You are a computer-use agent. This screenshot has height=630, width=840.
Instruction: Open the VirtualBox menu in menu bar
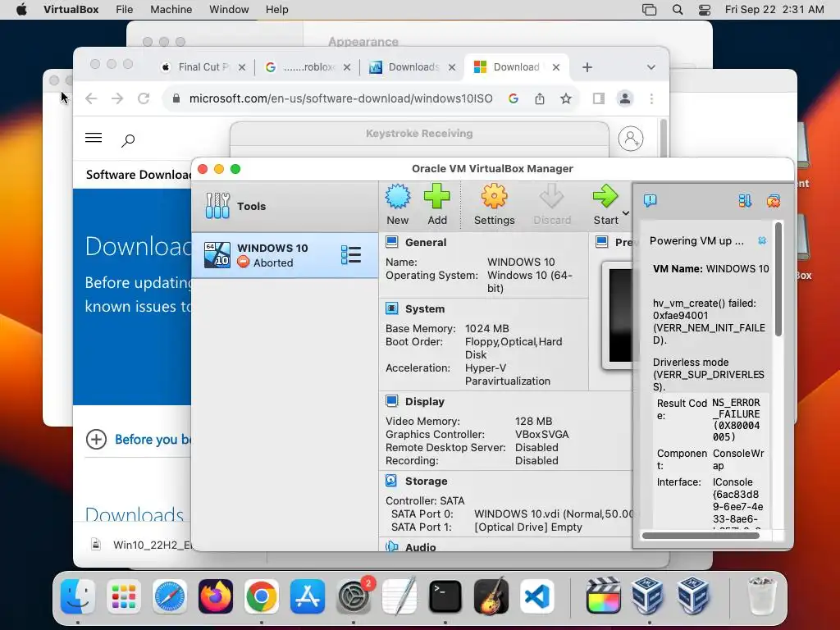pos(71,9)
